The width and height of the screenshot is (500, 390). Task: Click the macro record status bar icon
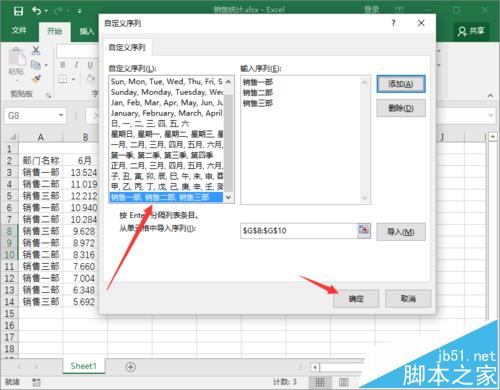pos(36,382)
